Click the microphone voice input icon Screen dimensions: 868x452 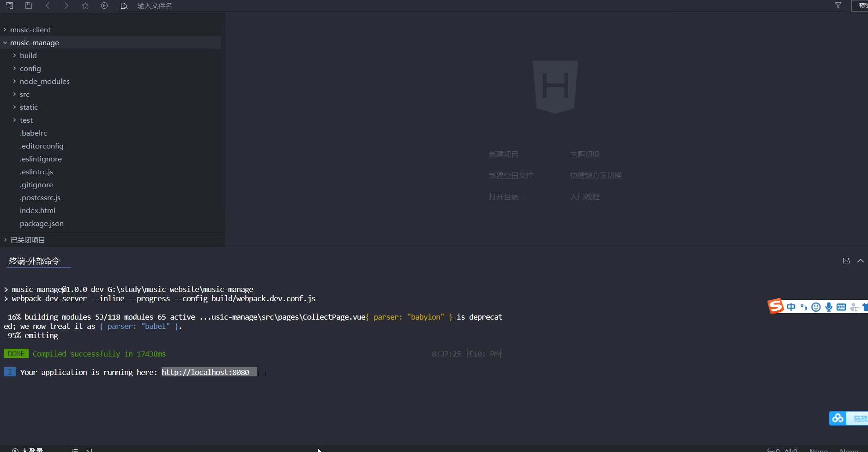829,307
